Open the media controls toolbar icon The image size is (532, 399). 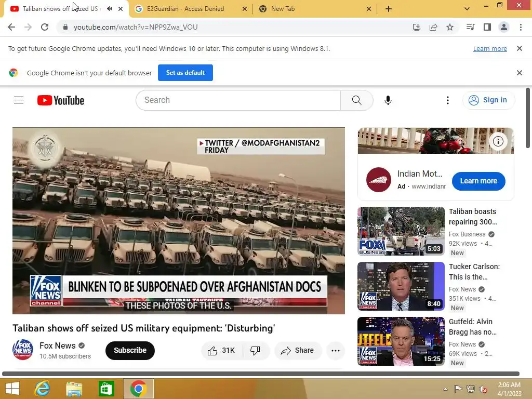click(471, 27)
